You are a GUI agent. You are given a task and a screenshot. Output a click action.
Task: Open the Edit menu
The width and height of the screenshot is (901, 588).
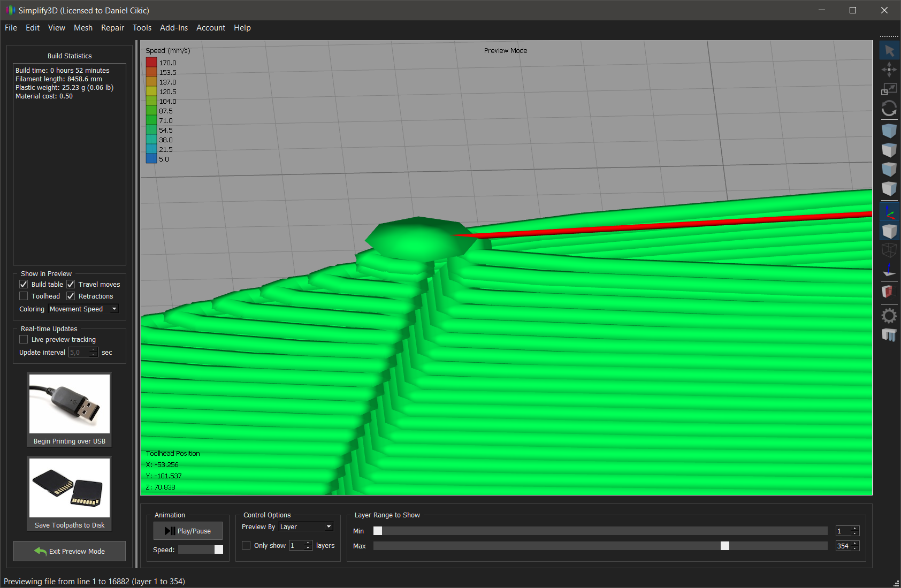click(x=33, y=28)
